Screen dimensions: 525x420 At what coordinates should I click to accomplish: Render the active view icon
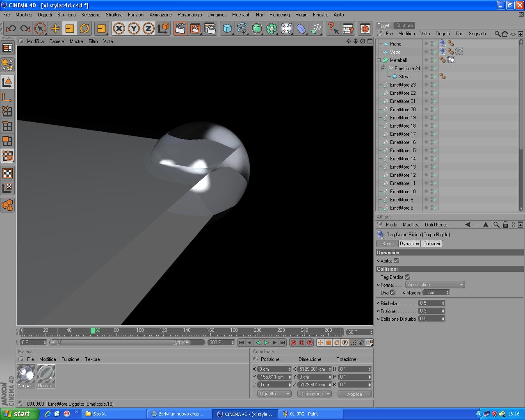pyautogui.click(x=180, y=28)
